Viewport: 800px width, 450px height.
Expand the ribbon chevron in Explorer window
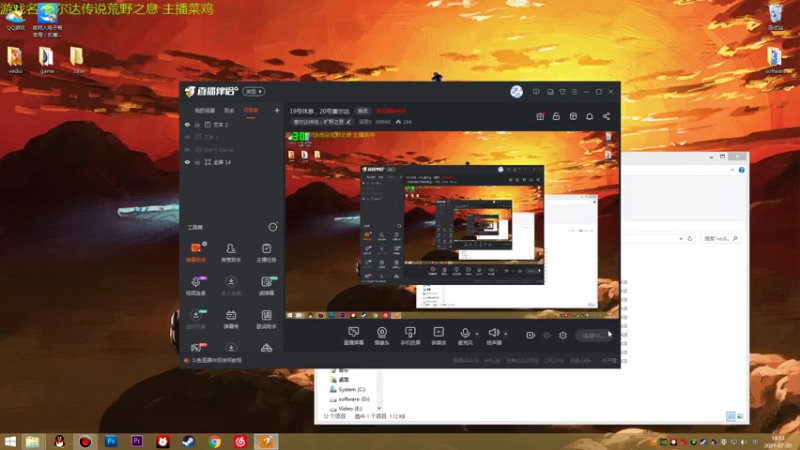point(732,170)
